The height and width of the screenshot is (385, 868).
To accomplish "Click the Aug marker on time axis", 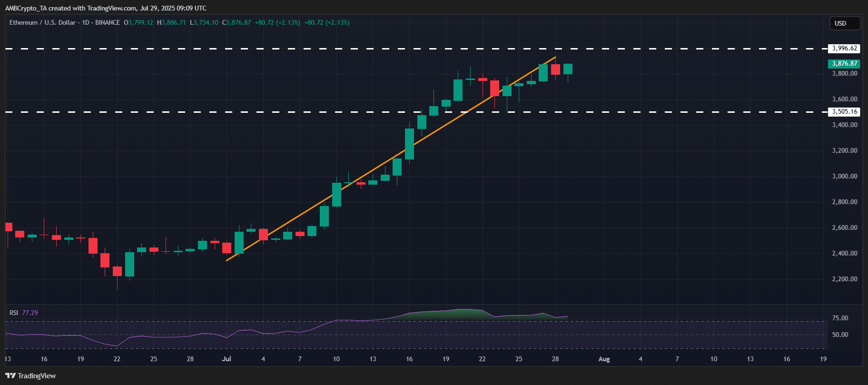I will pos(604,359).
